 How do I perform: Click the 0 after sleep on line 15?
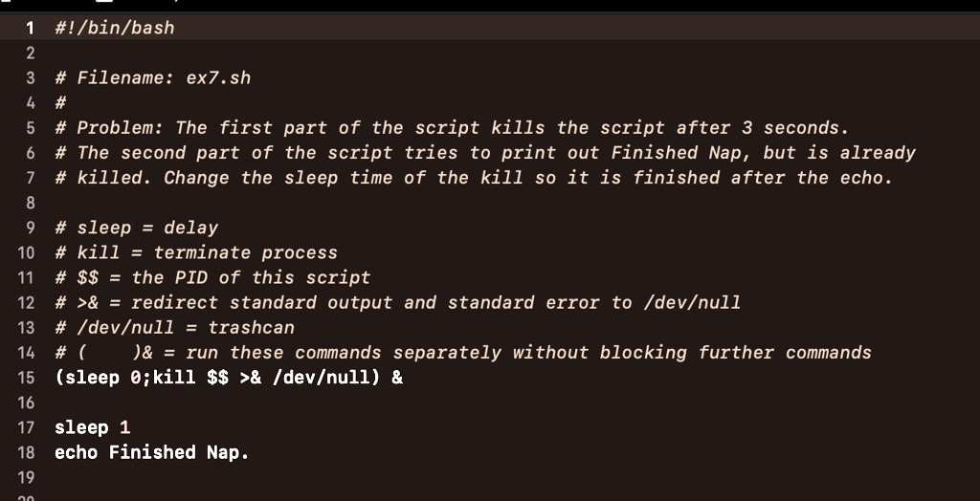point(135,377)
